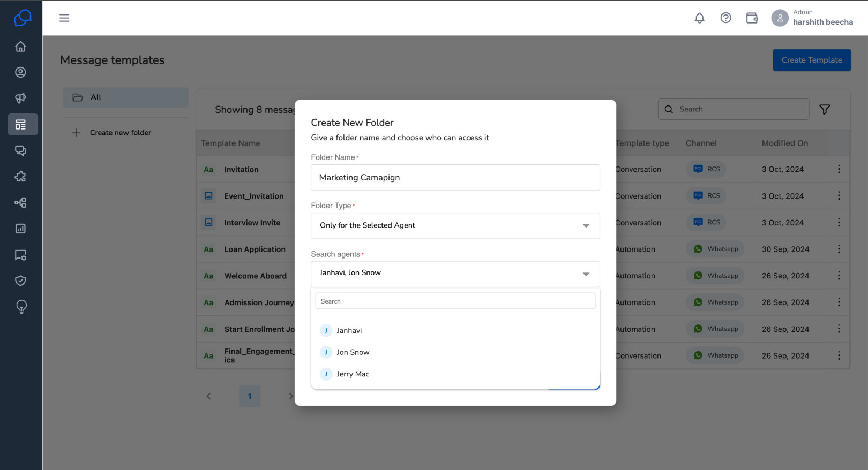This screenshot has height=470, width=868.
Task: Click the agents Search field in dropdown
Action: (x=455, y=301)
